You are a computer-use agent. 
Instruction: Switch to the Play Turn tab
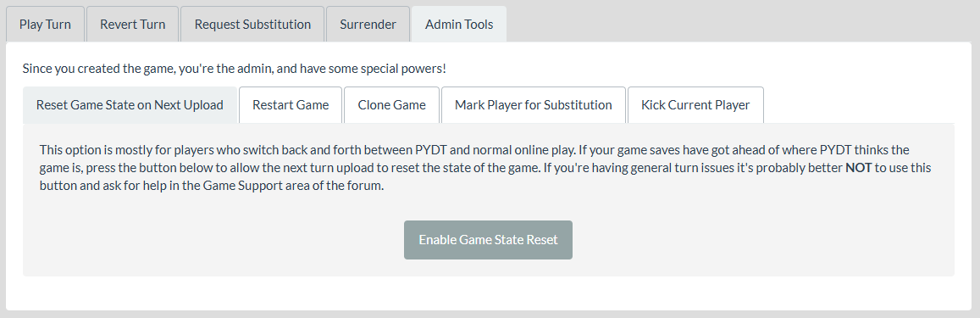click(x=45, y=25)
